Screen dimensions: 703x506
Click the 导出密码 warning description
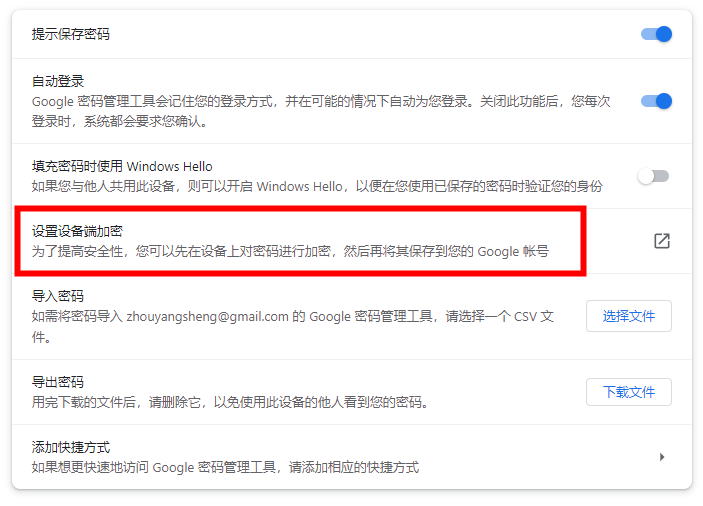point(231,402)
